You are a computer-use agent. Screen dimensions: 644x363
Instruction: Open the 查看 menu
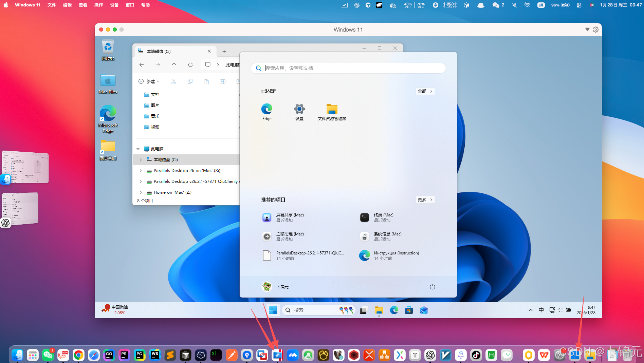pyautogui.click(x=83, y=5)
